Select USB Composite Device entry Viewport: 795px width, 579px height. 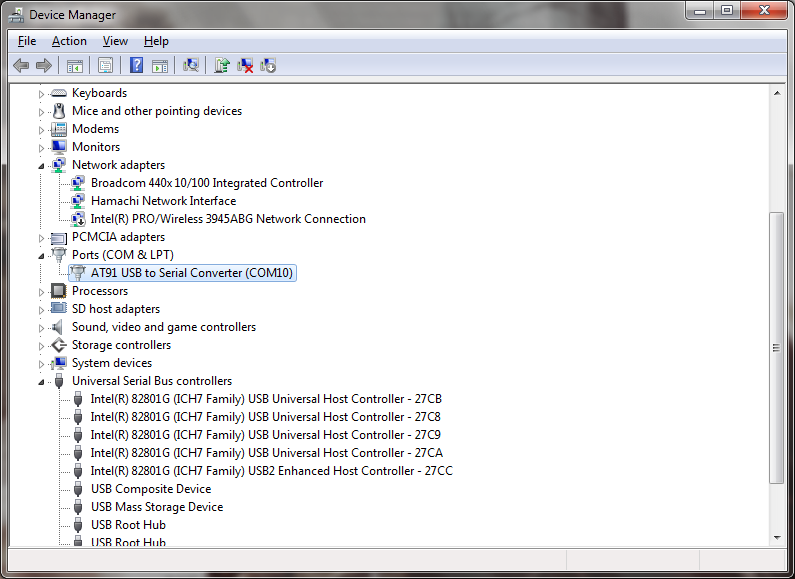point(151,489)
